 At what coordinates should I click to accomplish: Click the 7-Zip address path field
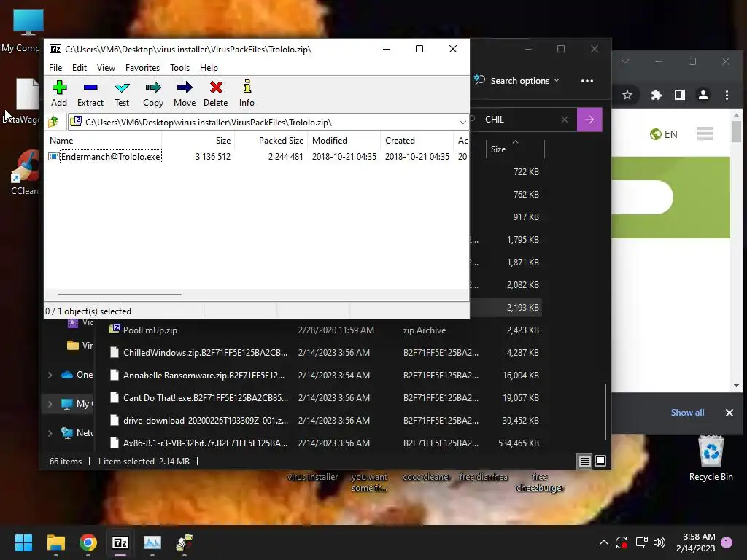click(268, 122)
